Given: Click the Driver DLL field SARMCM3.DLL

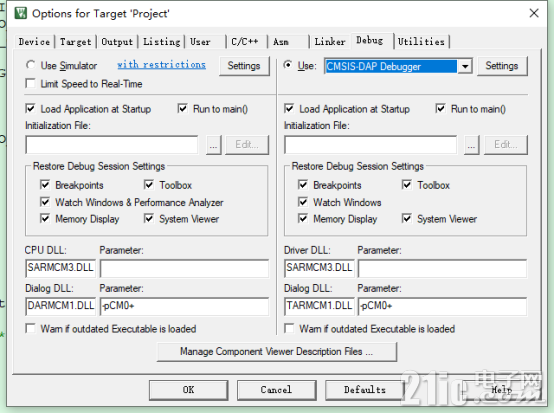Looking at the screenshot, I should coord(319,268).
